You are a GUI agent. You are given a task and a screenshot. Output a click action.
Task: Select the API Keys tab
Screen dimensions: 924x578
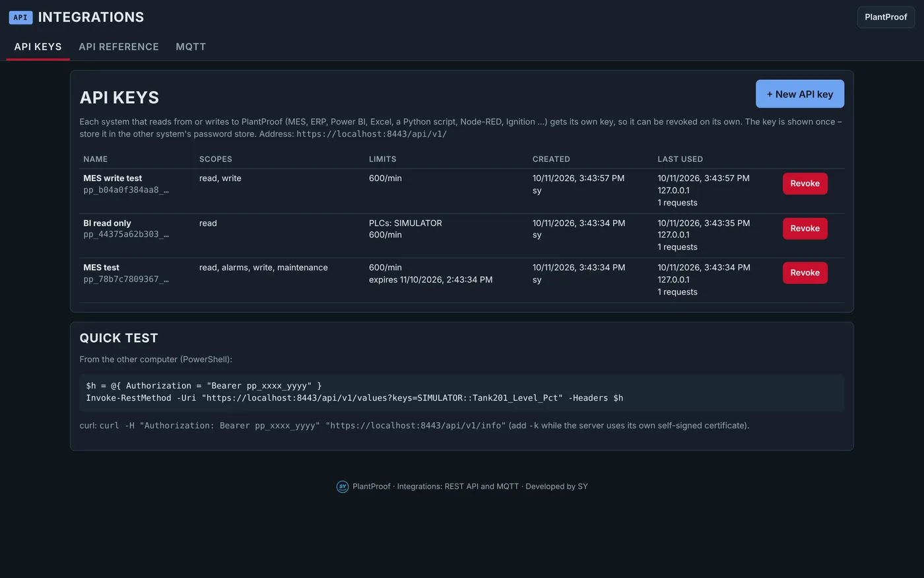38,47
